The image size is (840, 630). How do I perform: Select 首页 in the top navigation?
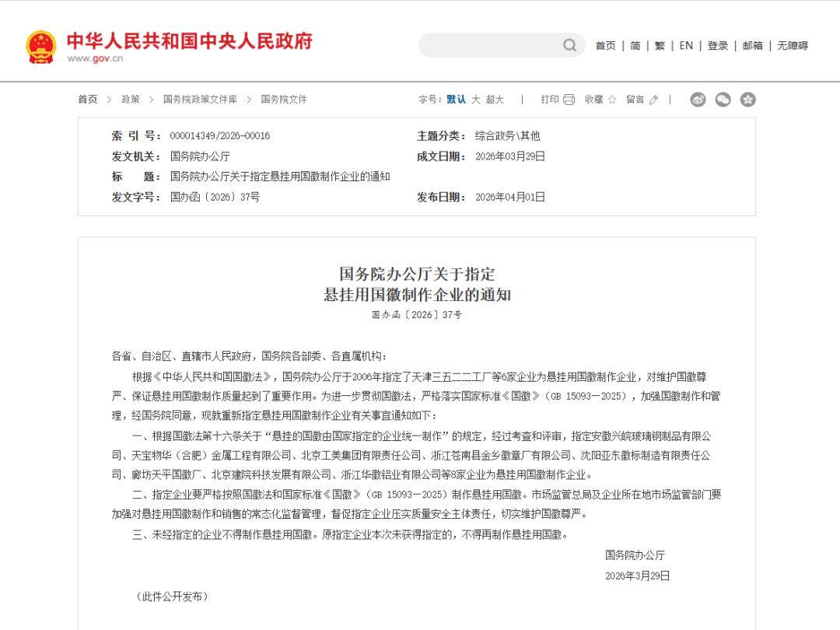pyautogui.click(x=605, y=46)
